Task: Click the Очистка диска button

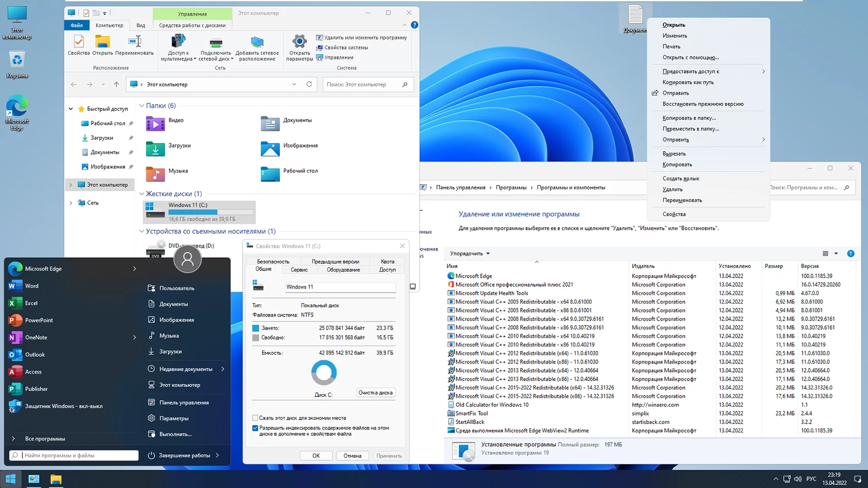Action: (x=375, y=393)
